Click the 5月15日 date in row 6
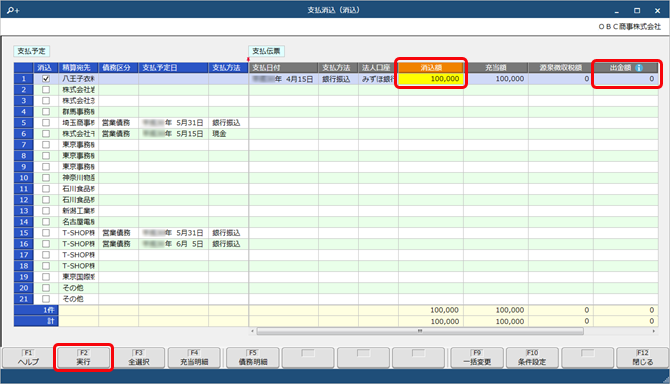Image resolution: width=670 pixels, height=384 pixels. pos(173,134)
